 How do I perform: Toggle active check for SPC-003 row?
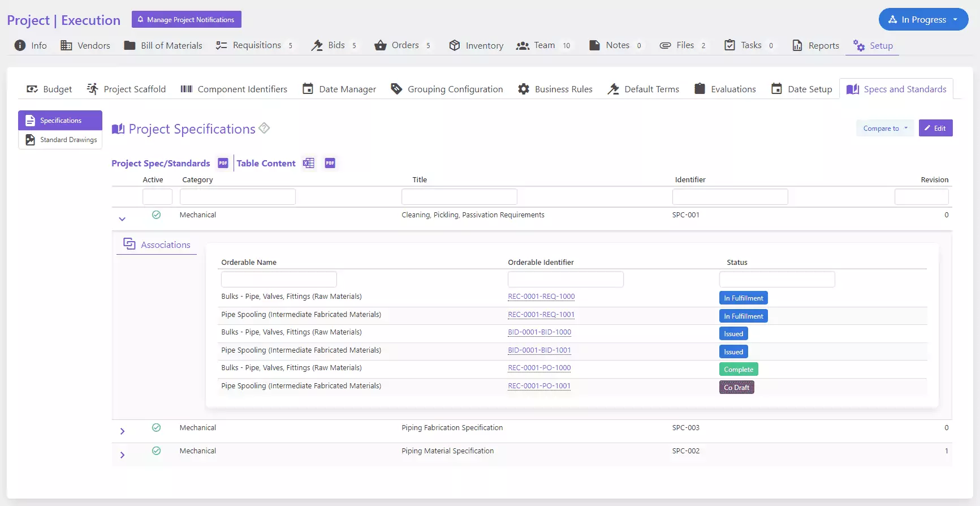pos(157,427)
